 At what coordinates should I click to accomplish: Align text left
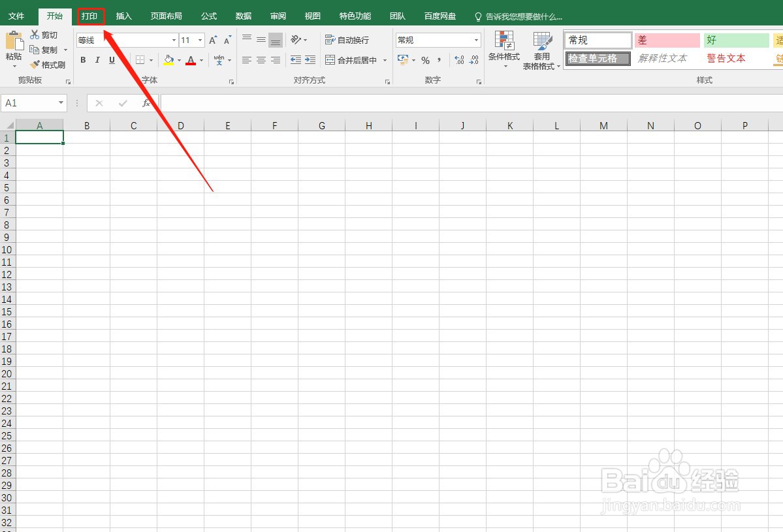[247, 60]
